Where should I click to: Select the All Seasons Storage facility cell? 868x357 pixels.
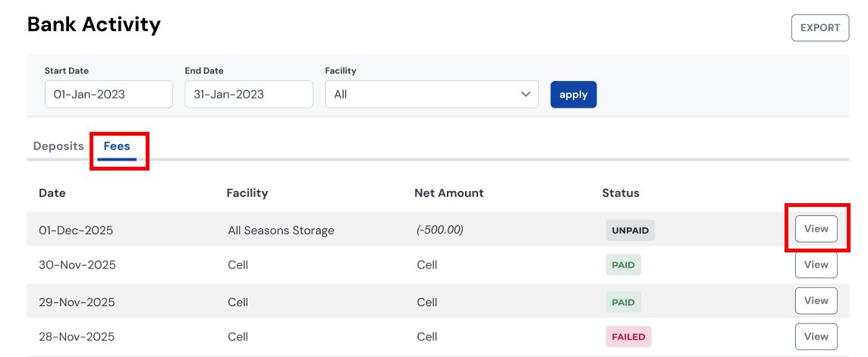pyautogui.click(x=281, y=230)
